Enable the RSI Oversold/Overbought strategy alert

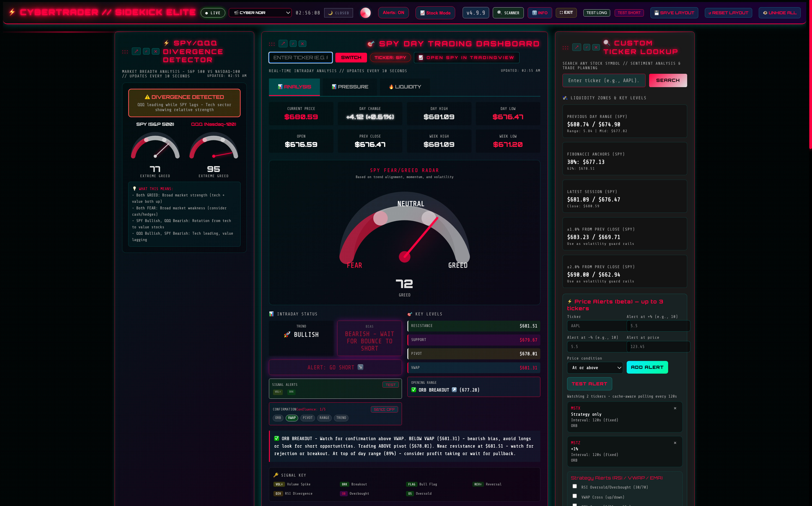coord(575,486)
